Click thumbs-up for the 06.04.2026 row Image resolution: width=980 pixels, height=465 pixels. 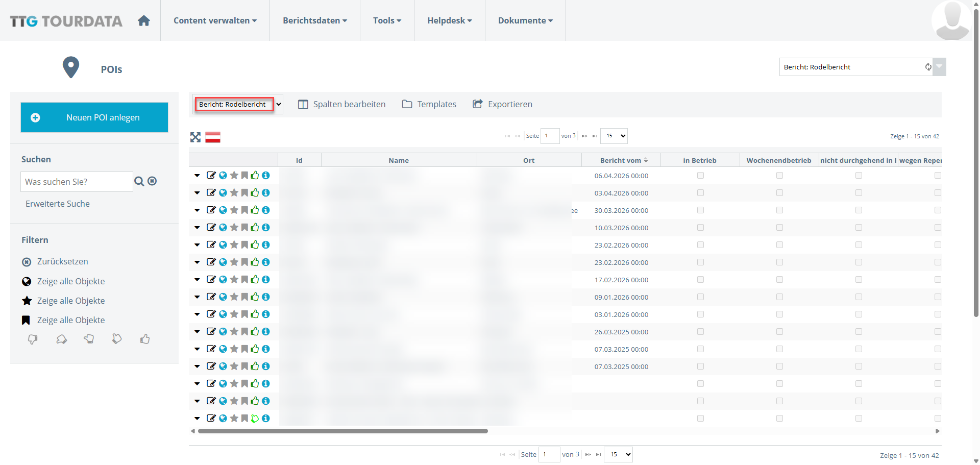point(255,176)
